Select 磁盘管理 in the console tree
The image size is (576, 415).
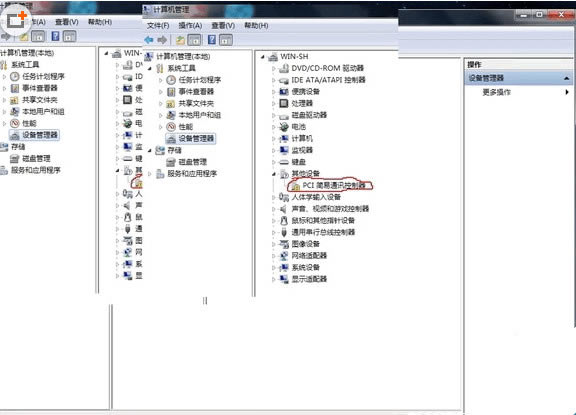(192, 162)
